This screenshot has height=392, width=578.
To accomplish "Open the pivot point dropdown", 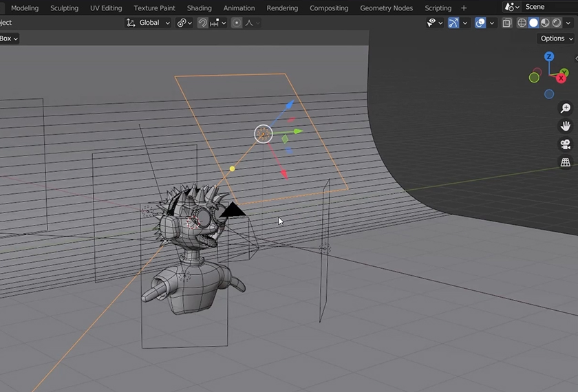I will 184,23.
